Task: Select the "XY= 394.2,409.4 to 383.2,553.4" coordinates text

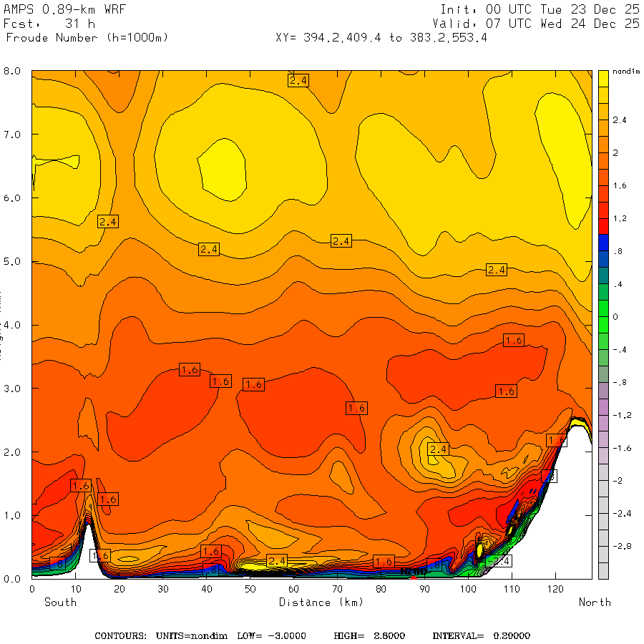Action: click(381, 38)
